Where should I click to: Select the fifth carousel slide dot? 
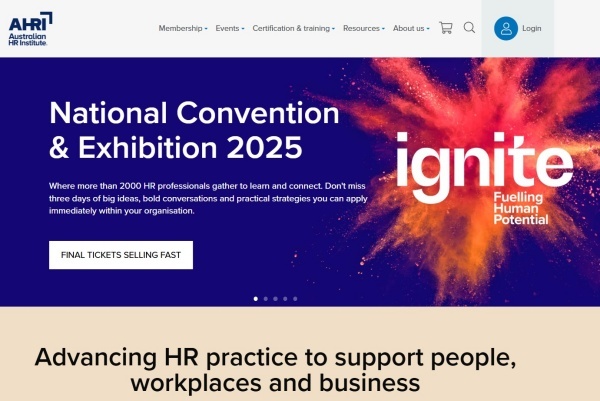295,299
